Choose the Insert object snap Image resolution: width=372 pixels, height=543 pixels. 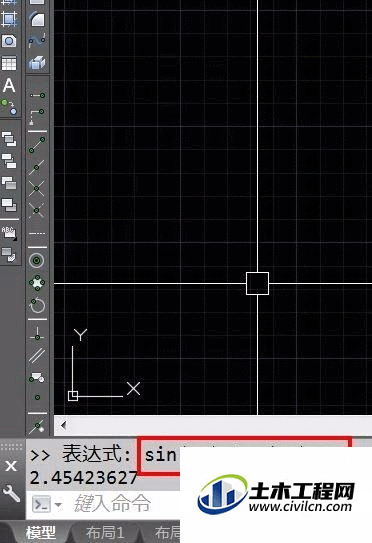(x=37, y=377)
